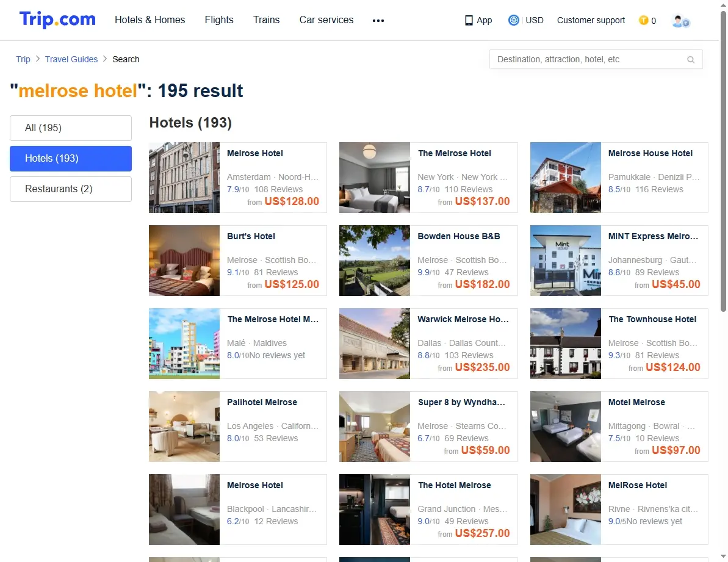
Task: Open Bowden House B&B photo
Action: click(375, 261)
